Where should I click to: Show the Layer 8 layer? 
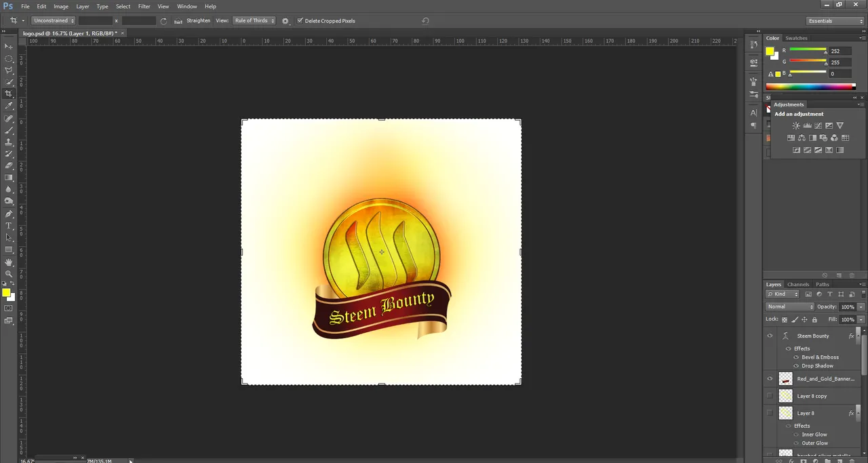[x=770, y=412]
